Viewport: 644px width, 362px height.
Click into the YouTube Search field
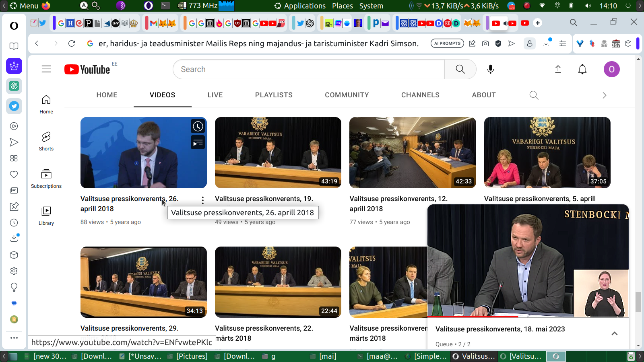tap(308, 69)
